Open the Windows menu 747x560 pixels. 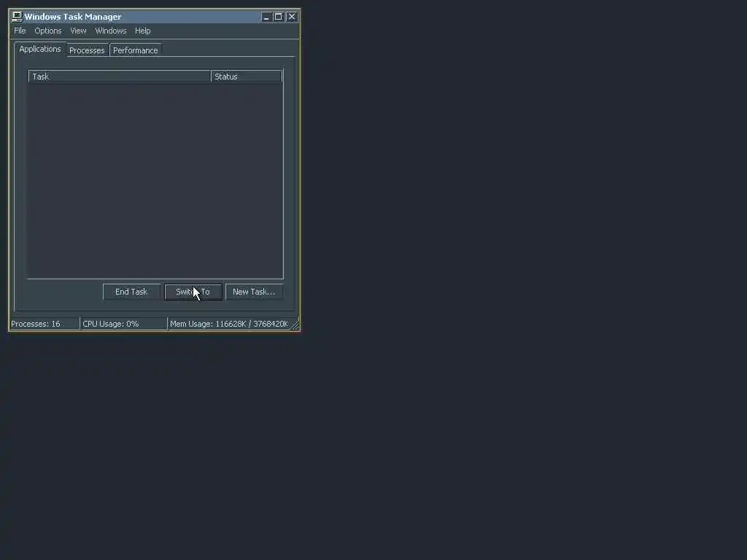coord(111,31)
